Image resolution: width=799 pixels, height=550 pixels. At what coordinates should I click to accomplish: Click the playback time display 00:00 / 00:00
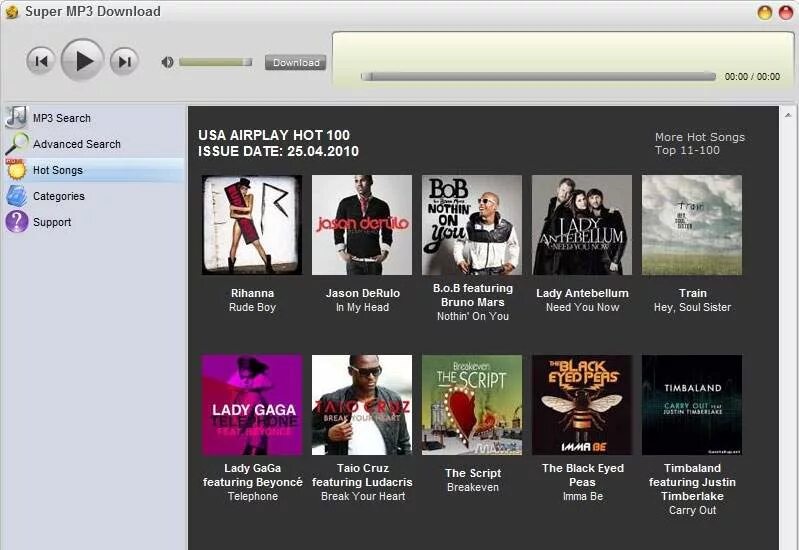(752, 76)
